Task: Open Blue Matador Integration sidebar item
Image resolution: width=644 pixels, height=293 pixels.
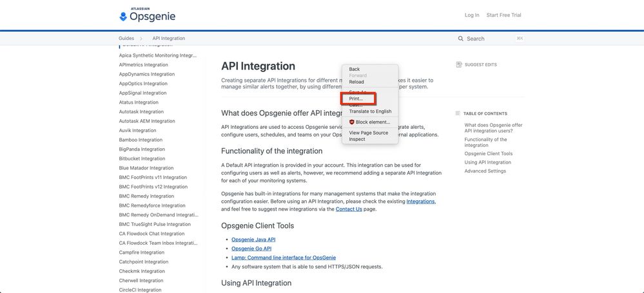Action: click(146, 168)
